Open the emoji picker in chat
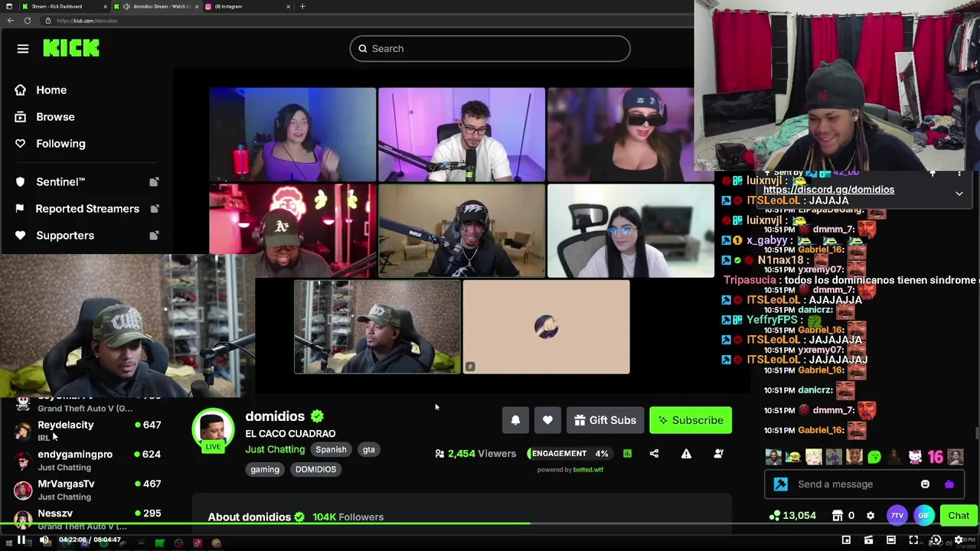This screenshot has width=980, height=551. pos(925,484)
